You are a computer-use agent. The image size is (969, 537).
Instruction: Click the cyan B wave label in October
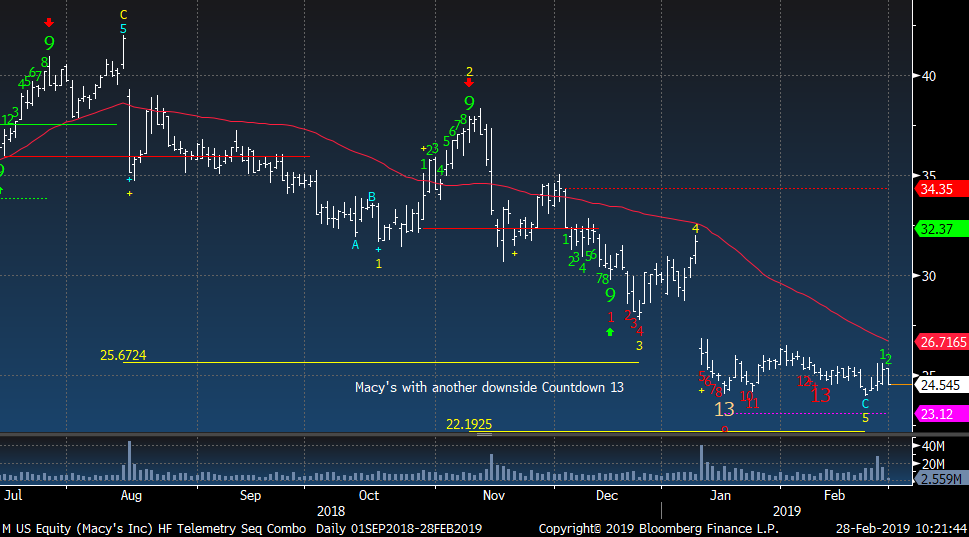coord(372,197)
